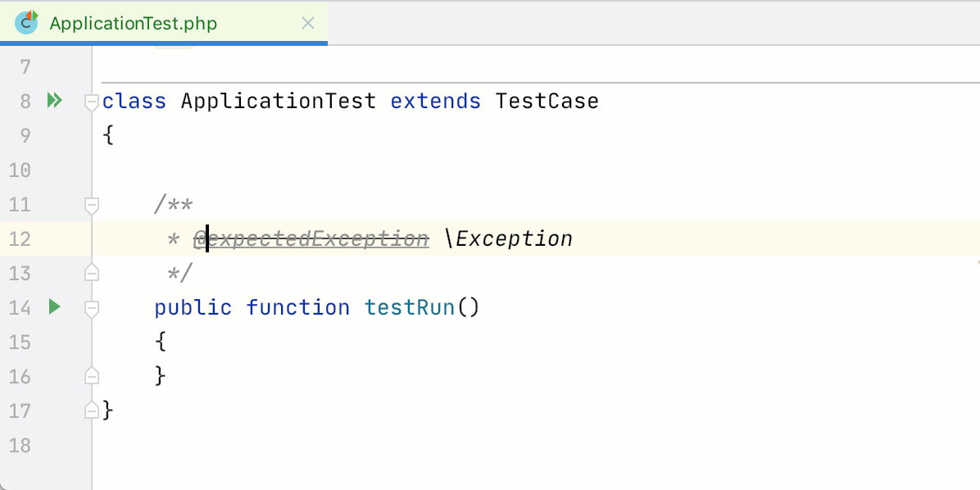Click line number 10 in the gutter
Viewport: 980px width, 490px height.
click(20, 170)
